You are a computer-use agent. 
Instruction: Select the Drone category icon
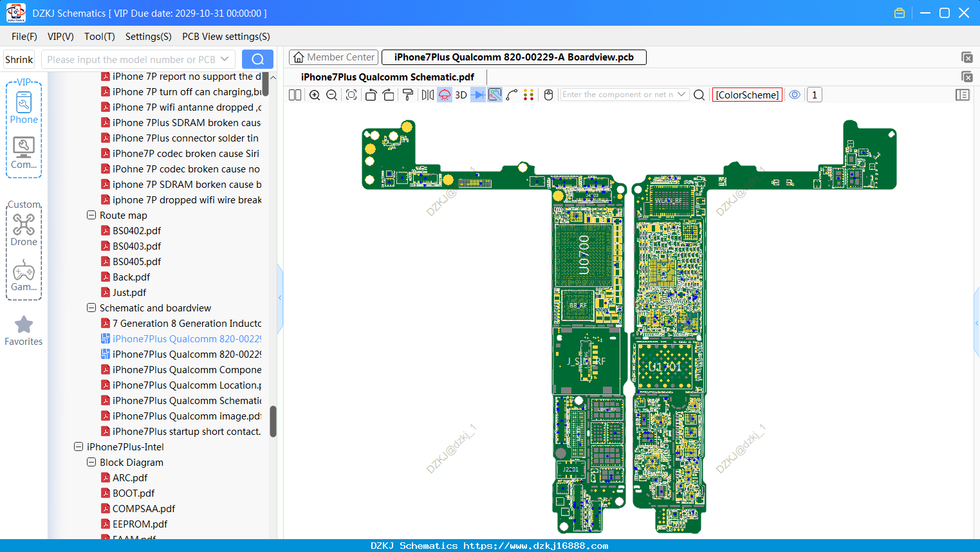(24, 230)
